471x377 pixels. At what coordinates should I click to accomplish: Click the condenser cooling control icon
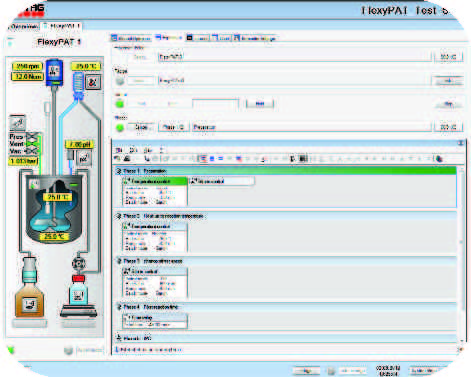pyautogui.click(x=93, y=82)
